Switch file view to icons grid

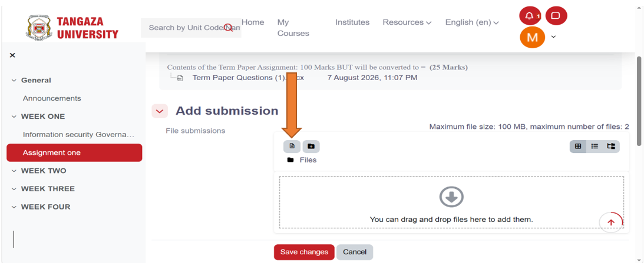pyautogui.click(x=578, y=146)
